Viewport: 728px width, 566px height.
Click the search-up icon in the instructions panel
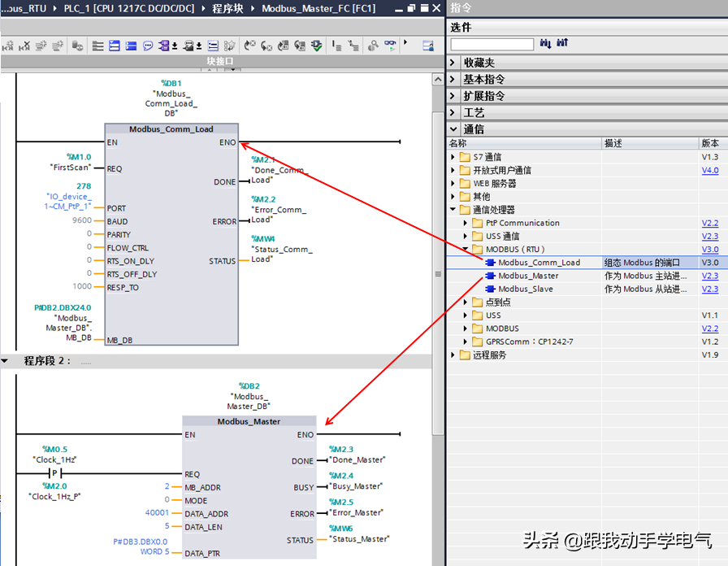(562, 43)
